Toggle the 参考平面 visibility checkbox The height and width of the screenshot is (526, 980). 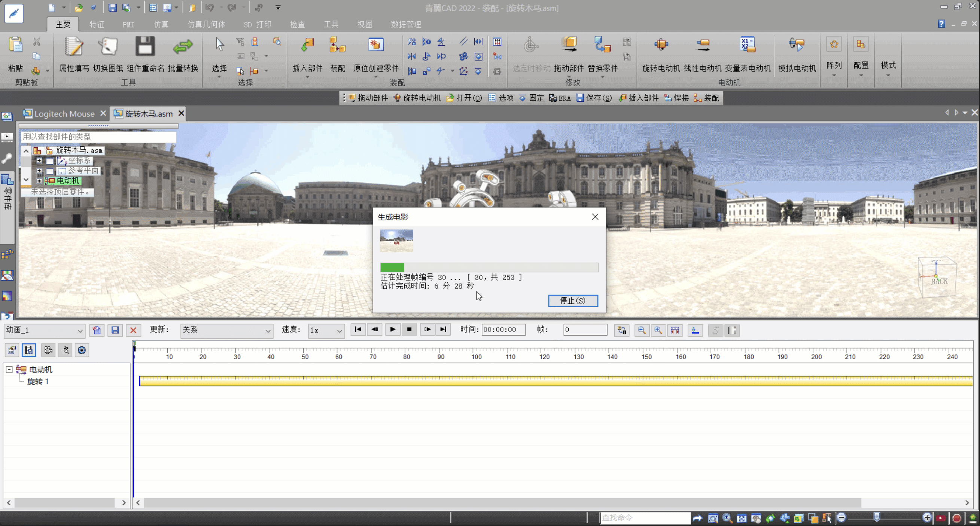pos(50,171)
